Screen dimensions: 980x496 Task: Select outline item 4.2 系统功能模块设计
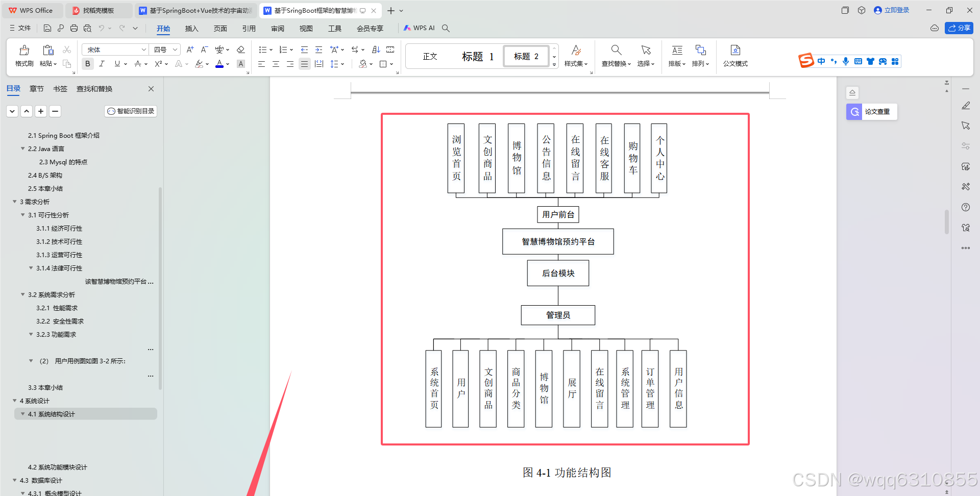click(x=57, y=467)
